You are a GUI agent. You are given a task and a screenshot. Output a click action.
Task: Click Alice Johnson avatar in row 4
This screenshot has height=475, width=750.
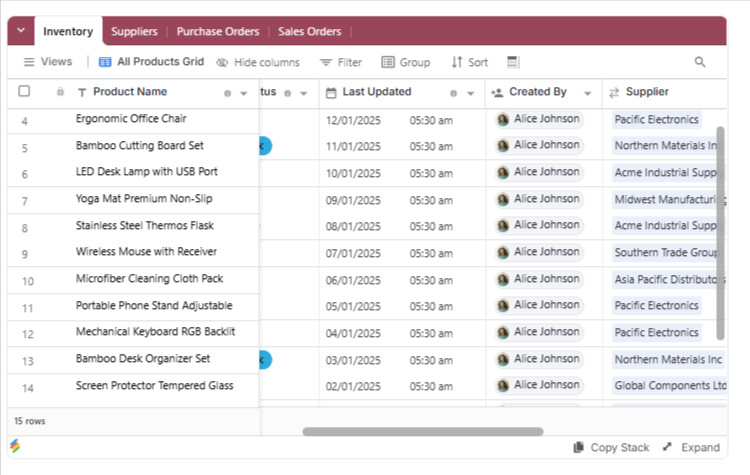click(503, 119)
